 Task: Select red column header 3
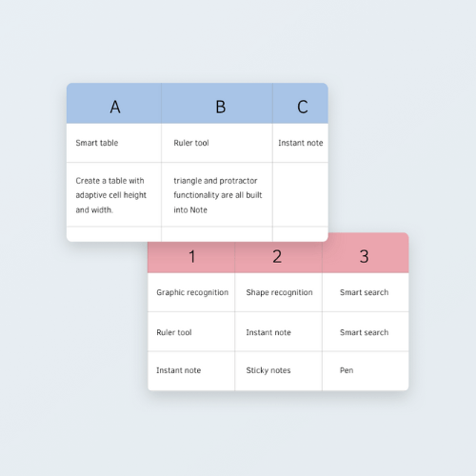pyautogui.click(x=366, y=253)
